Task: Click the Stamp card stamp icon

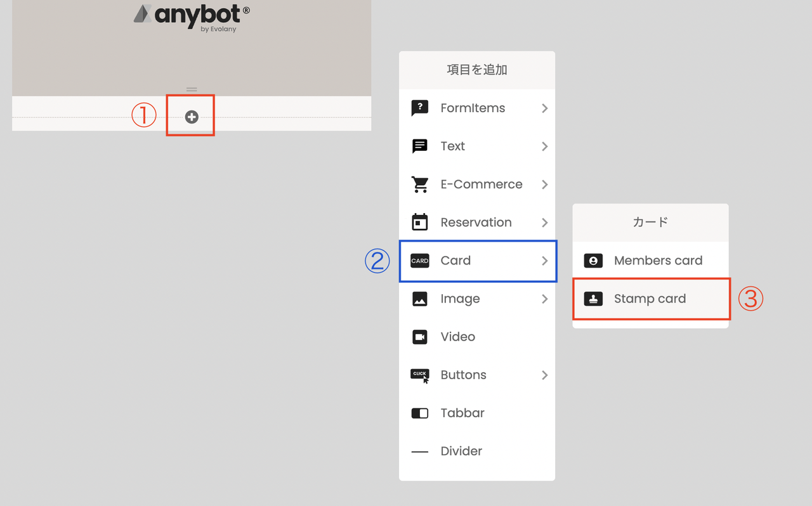Action: point(593,299)
